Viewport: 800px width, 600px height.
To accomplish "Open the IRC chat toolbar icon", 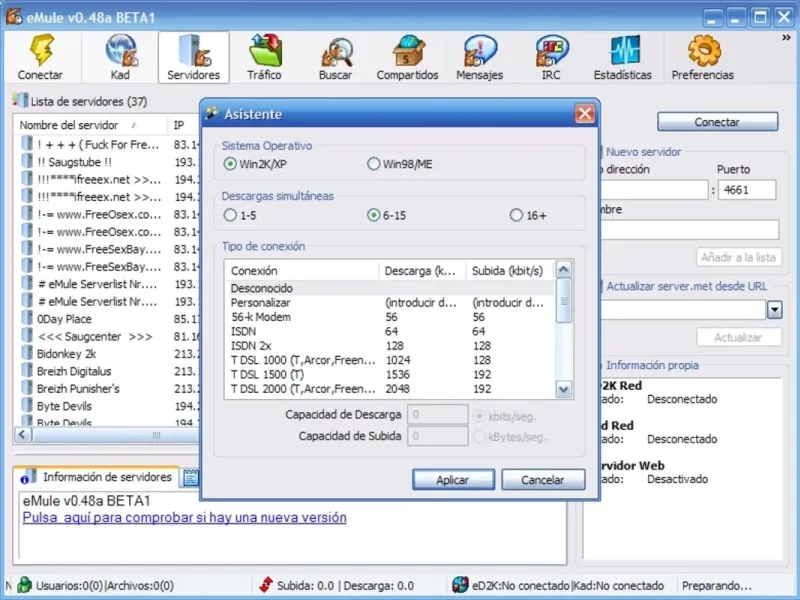I will [552, 50].
